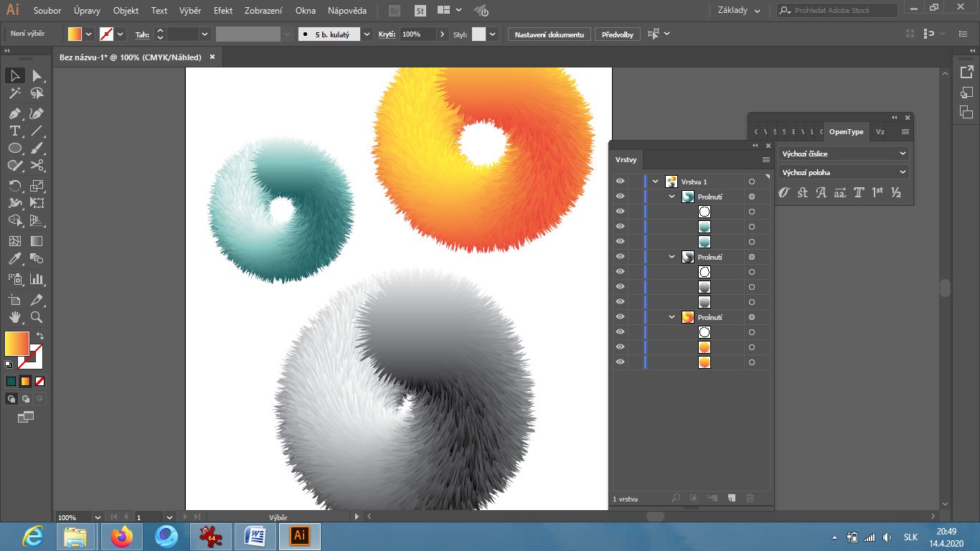This screenshot has width=980, height=551.
Task: Open the Výchozí poloha dropdown
Action: tap(843, 172)
